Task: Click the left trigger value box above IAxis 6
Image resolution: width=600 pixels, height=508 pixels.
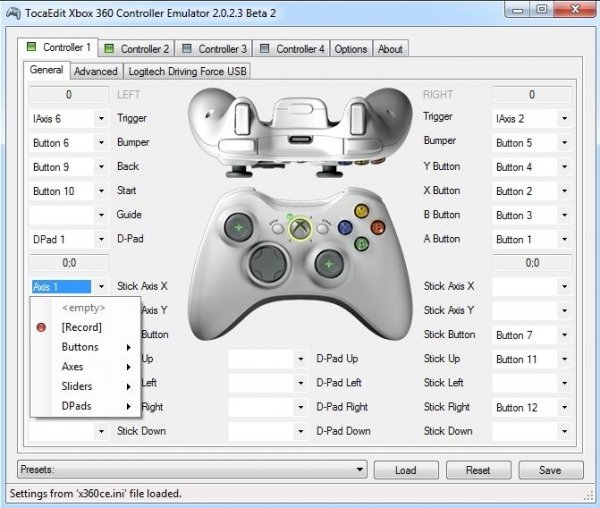Action: 69,94
